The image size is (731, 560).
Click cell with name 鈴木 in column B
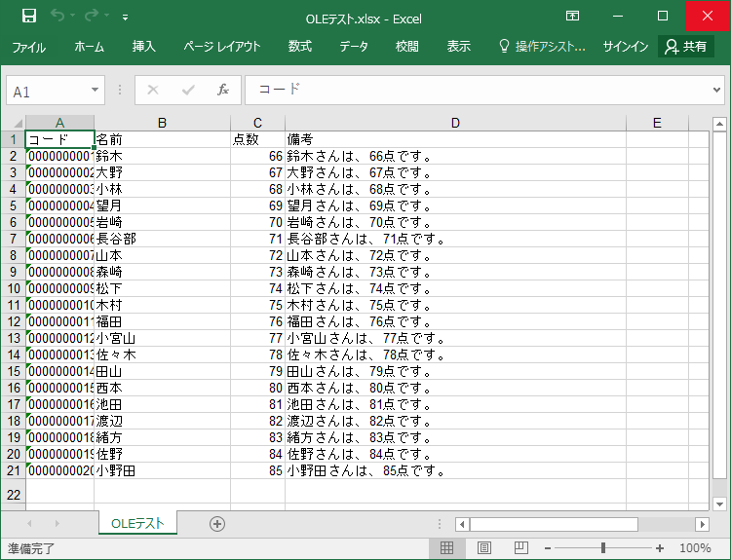click(162, 156)
